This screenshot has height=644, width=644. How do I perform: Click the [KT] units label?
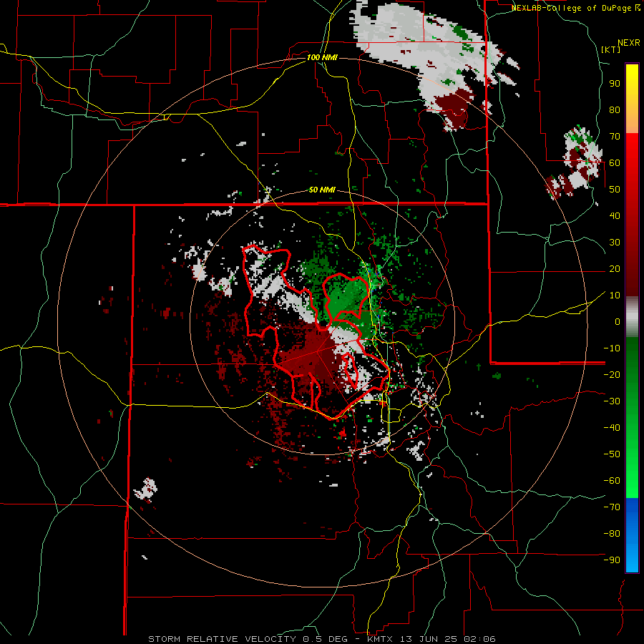point(610,49)
